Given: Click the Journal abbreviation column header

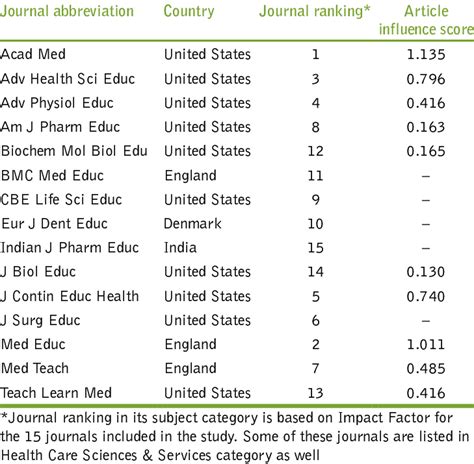Looking at the screenshot, I should click(67, 11).
